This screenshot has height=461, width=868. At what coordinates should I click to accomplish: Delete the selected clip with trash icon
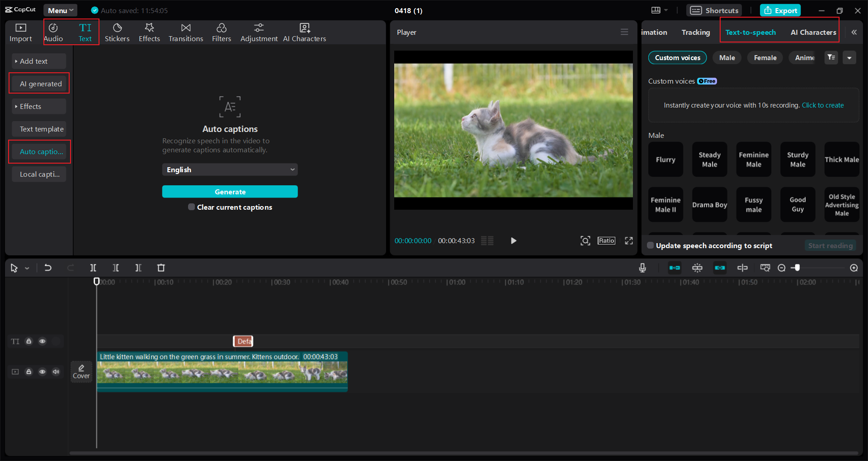point(161,268)
